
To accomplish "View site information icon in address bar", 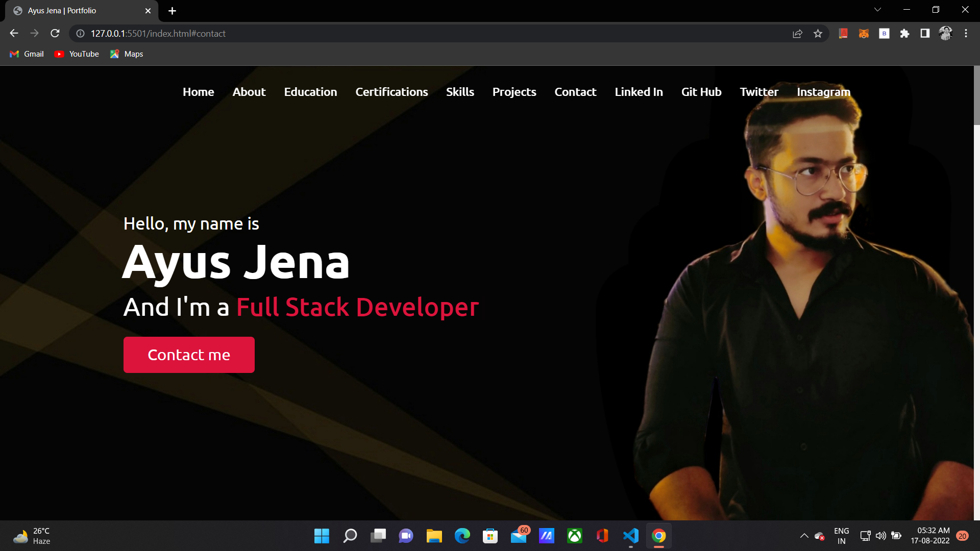I will [x=80, y=33].
